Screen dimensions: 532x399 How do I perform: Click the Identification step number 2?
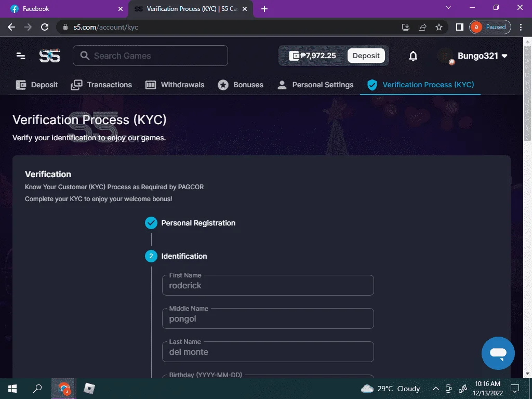[x=151, y=256]
